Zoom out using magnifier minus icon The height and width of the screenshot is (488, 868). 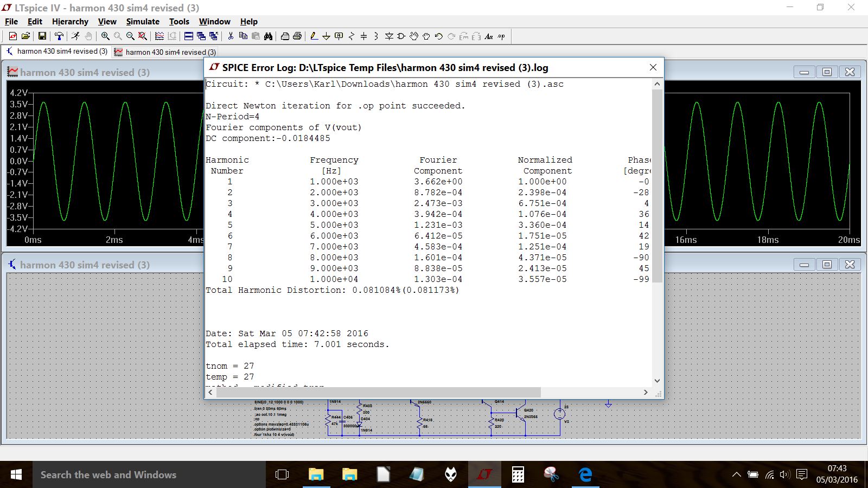130,36
